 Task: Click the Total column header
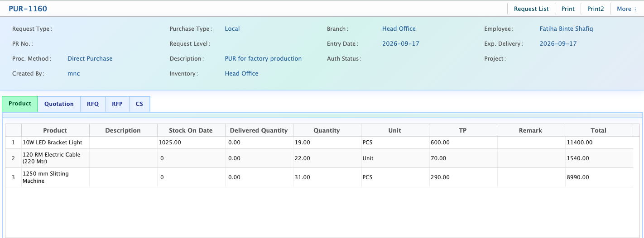pyautogui.click(x=599, y=130)
